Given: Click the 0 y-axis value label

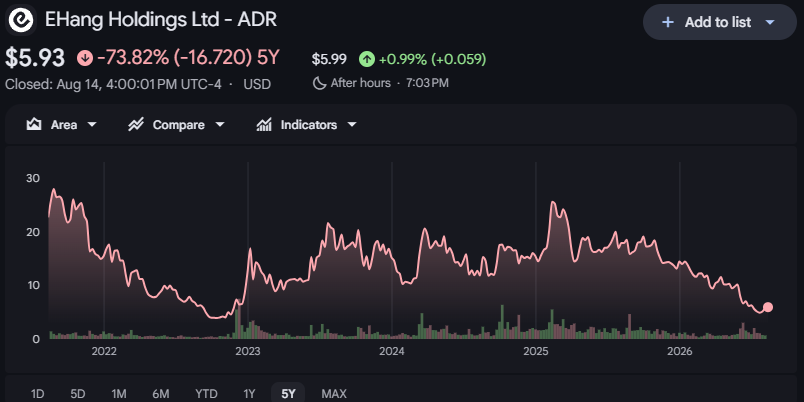Looking at the screenshot, I should [36, 339].
